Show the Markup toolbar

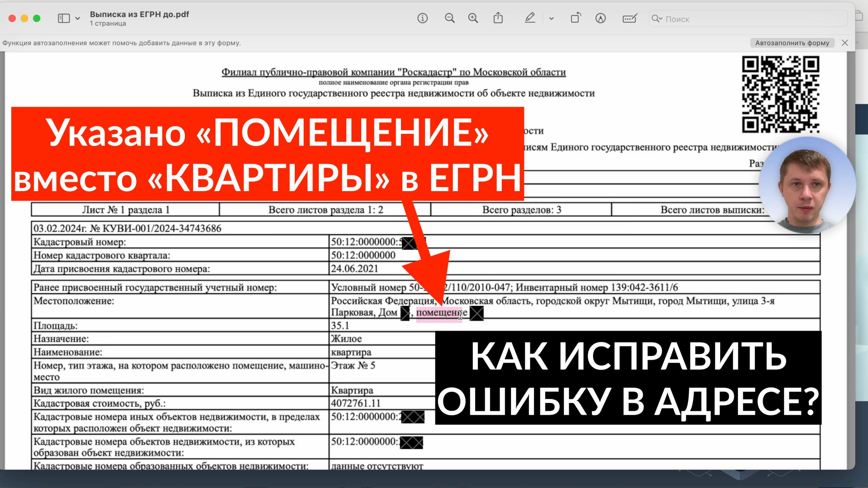pyautogui.click(x=600, y=19)
